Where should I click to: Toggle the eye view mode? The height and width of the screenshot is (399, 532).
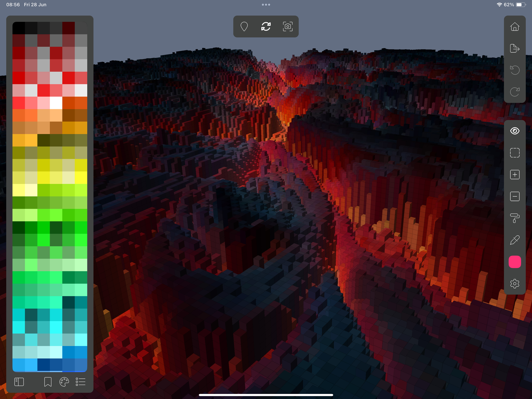[x=515, y=131]
